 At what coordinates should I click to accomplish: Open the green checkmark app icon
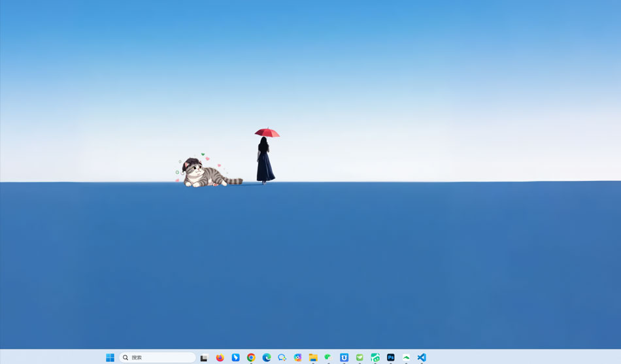click(360, 357)
